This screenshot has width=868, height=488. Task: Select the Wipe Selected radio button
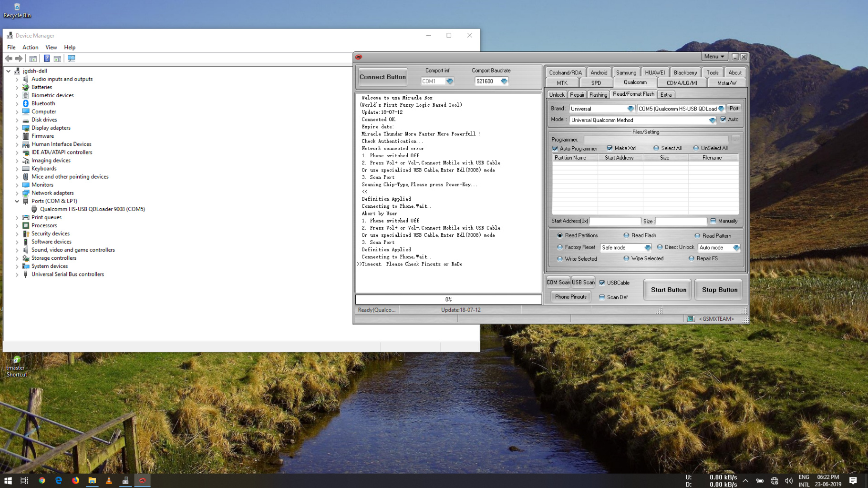click(x=626, y=258)
